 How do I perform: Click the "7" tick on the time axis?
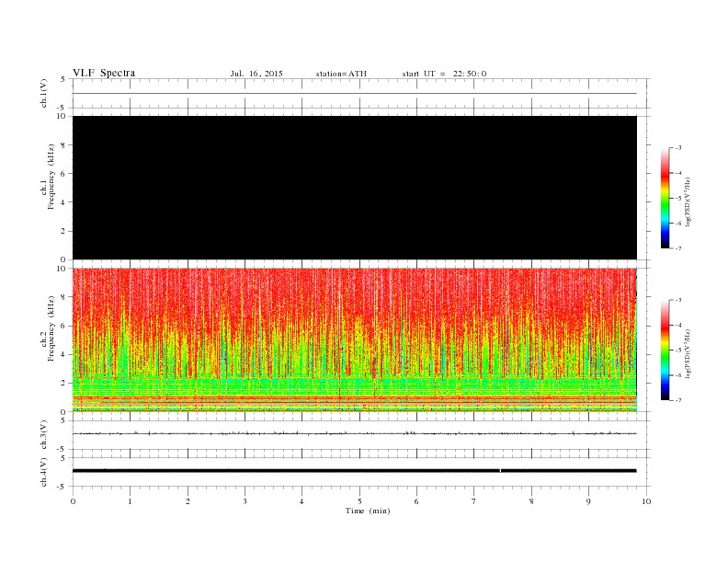click(474, 501)
